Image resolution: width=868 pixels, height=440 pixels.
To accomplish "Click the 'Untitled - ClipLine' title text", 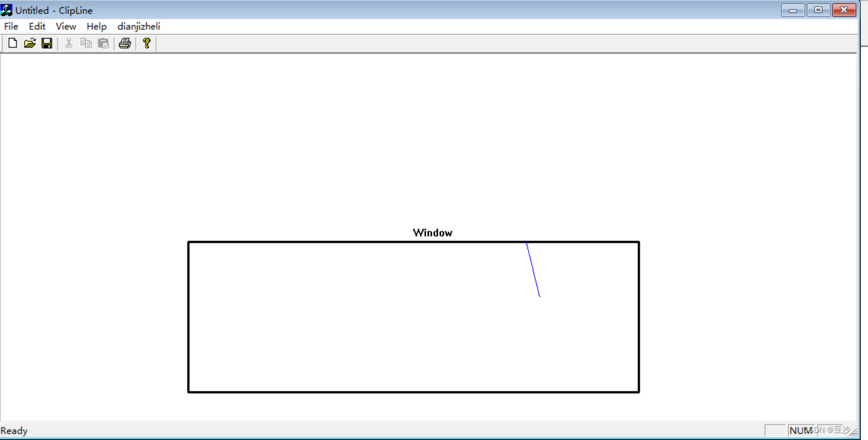I will pos(54,10).
